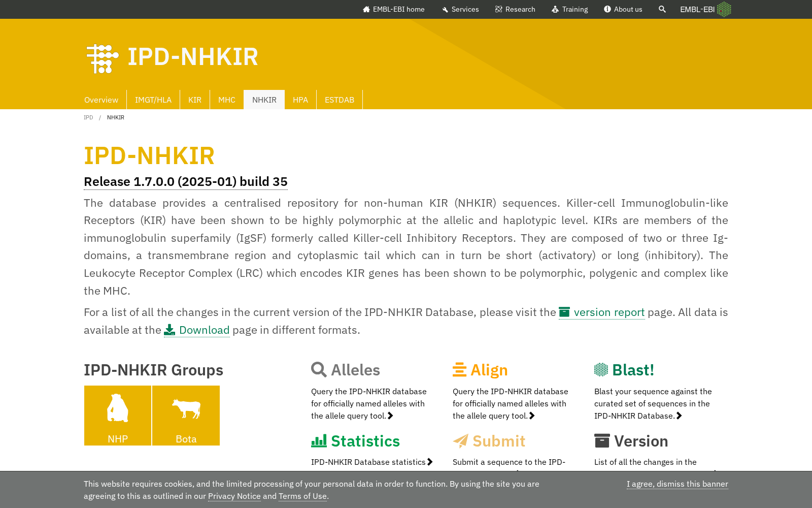
Task: Click the Training icon in top bar
Action: pyautogui.click(x=555, y=9)
